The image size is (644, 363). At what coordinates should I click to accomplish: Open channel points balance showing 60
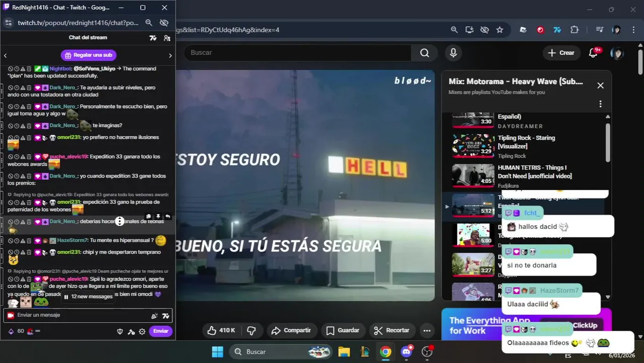16,331
